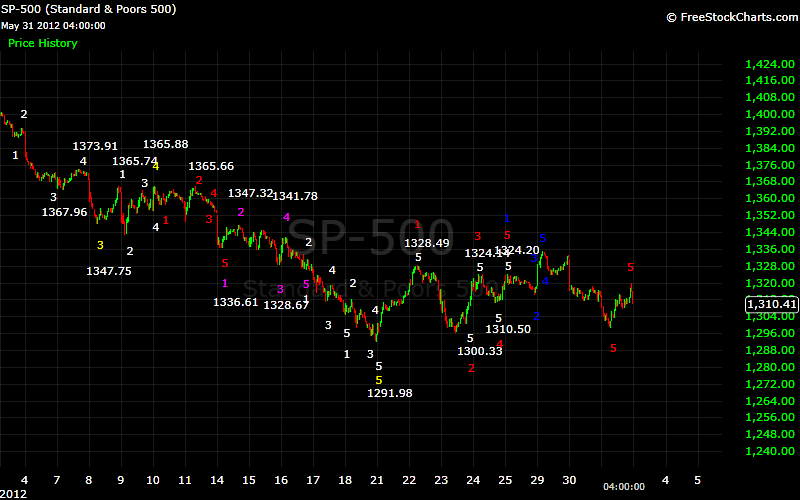Click the yellow wave label 3
This screenshot has height=500, width=800.
coord(100,245)
